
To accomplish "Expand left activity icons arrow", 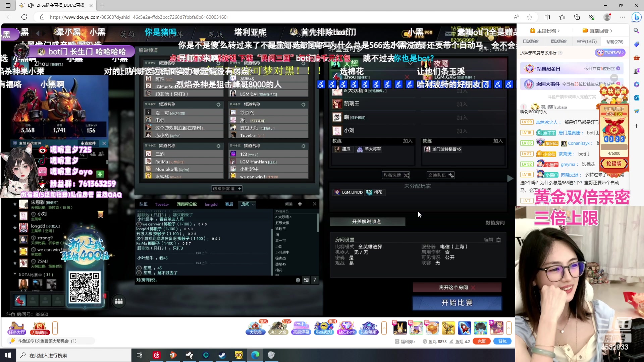I will [55, 328].
